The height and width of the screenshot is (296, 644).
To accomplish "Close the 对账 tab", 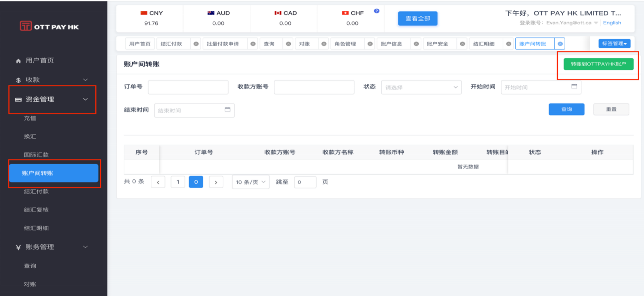I will point(324,44).
